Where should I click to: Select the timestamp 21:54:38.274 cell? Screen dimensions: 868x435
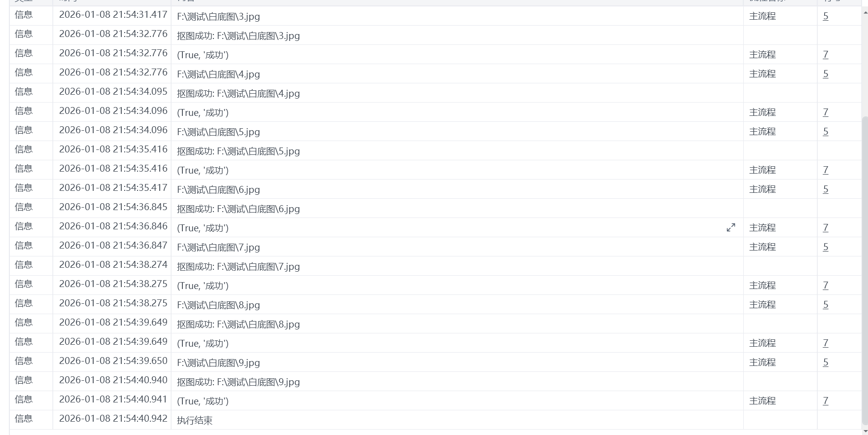coord(113,265)
